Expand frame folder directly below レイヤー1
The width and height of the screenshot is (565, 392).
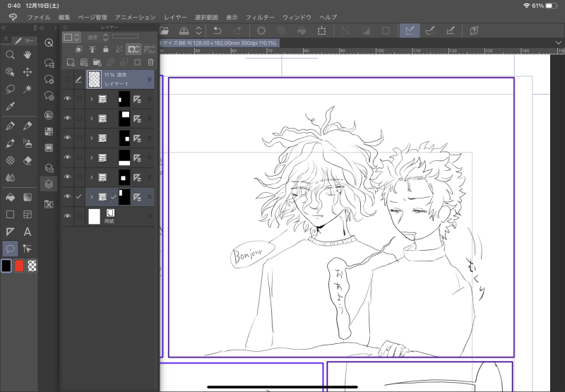click(92, 99)
